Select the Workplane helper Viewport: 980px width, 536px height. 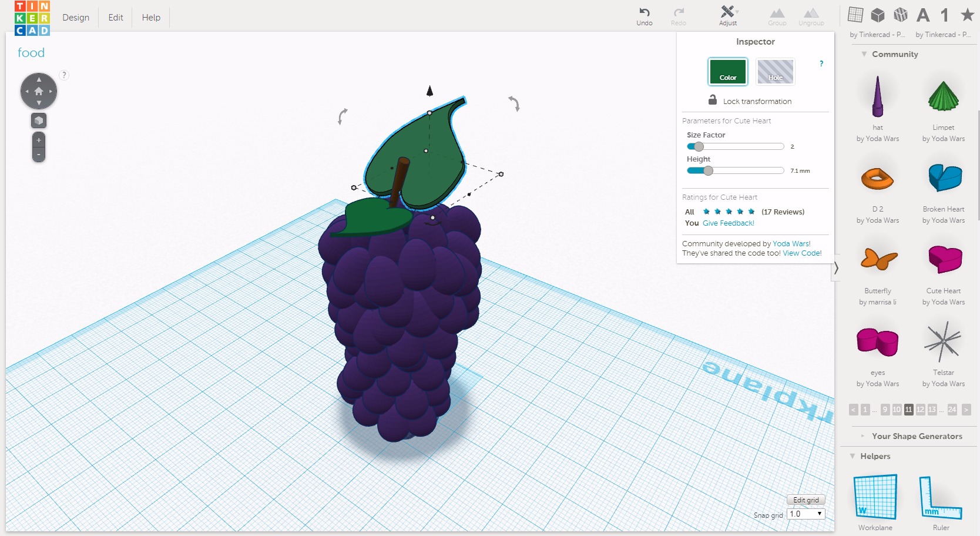click(x=875, y=497)
